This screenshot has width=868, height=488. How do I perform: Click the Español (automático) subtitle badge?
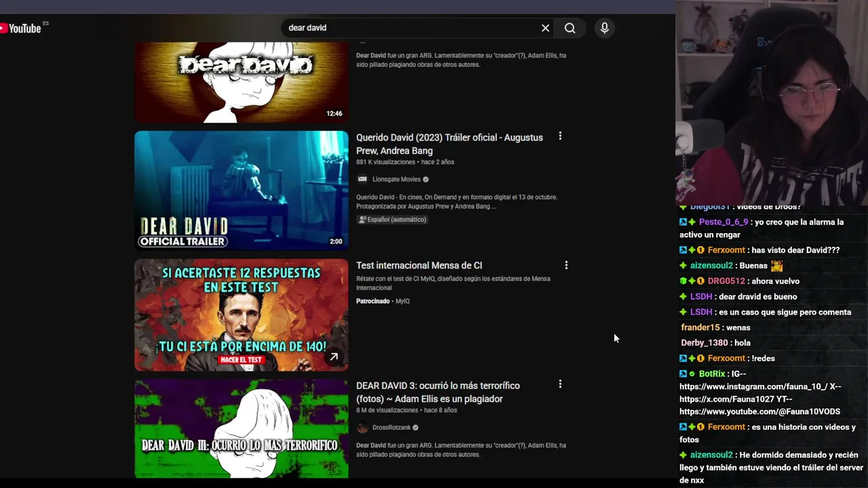click(393, 220)
